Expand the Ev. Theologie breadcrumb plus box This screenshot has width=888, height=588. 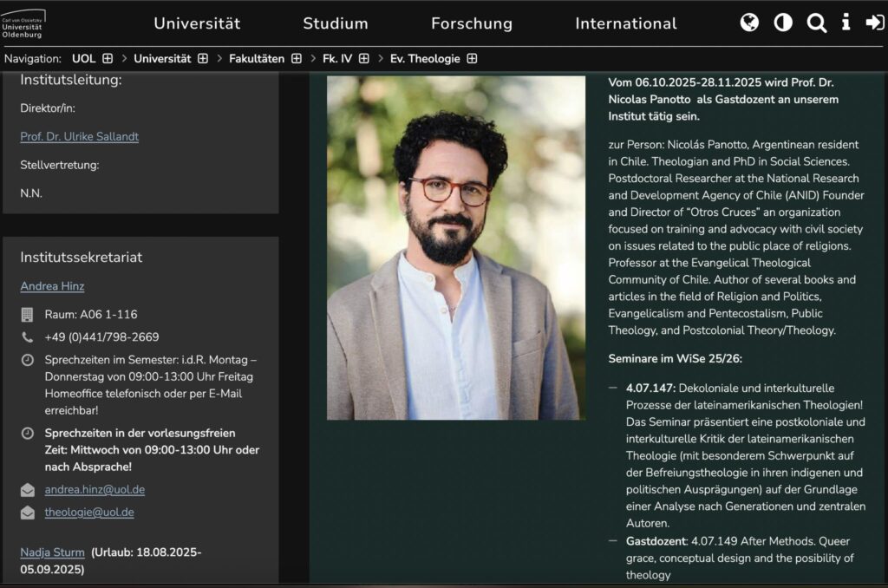(472, 59)
